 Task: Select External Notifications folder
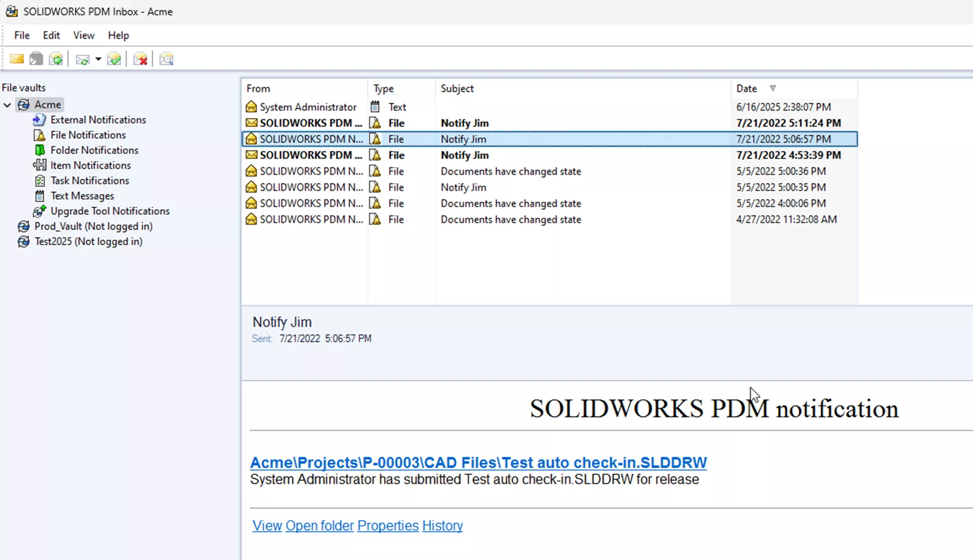pyautogui.click(x=98, y=120)
